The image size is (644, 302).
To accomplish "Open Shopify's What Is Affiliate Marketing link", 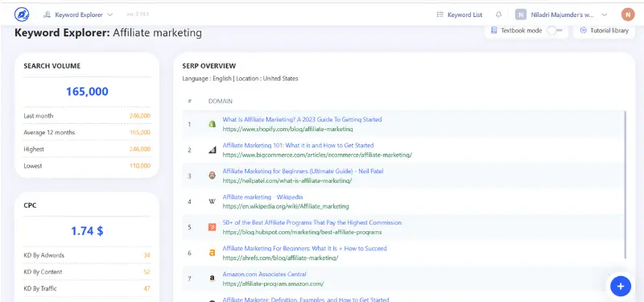I will (302, 119).
